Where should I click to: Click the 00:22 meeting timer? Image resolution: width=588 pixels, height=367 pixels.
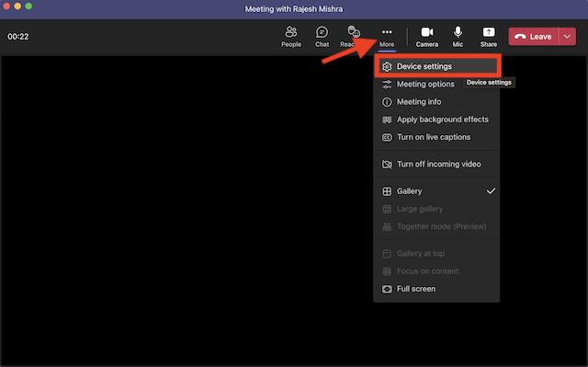pos(18,37)
